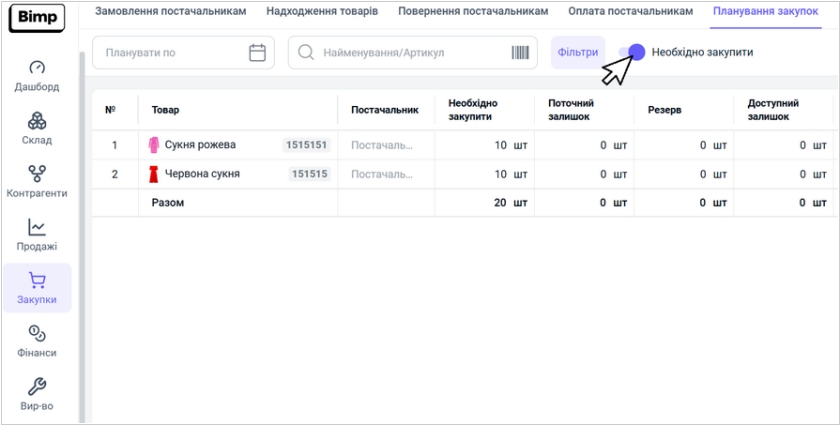The image size is (840, 425).
Task: Sort by Необхідно закупити column header
Action: [473, 110]
